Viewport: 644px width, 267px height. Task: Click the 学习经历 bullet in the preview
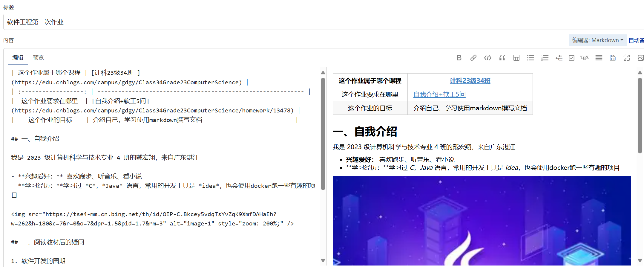point(483,168)
